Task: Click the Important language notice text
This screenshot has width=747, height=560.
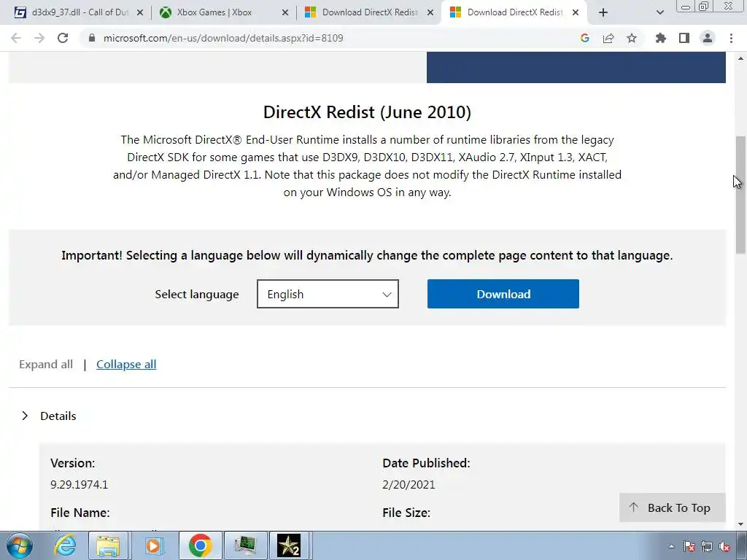Action: 368,255
